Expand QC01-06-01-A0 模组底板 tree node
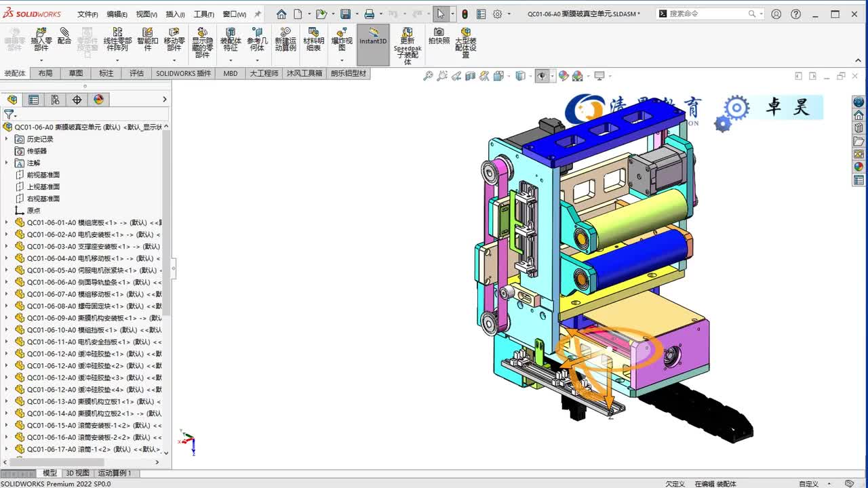The width and height of the screenshot is (868, 488). point(7,222)
